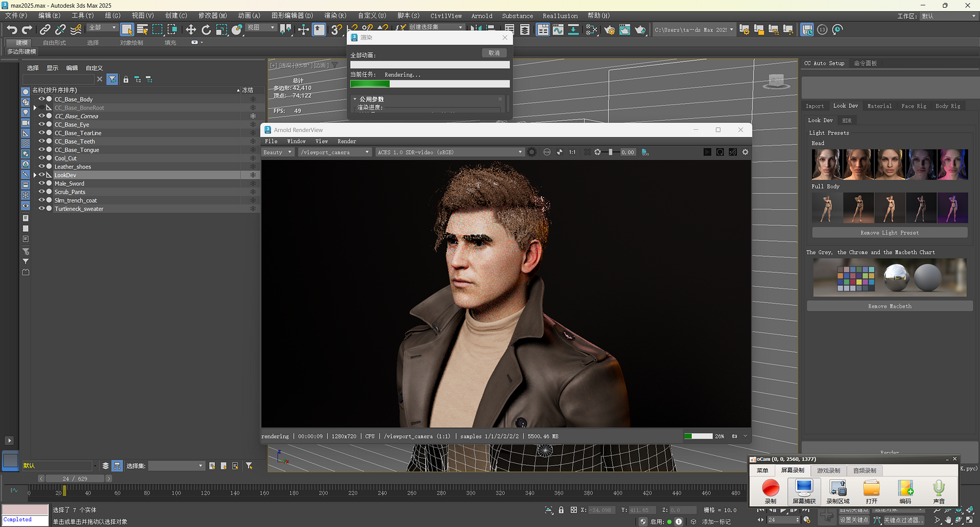Open the Render menu in Arnold RenderView
The width and height of the screenshot is (980, 527).
[x=346, y=141]
